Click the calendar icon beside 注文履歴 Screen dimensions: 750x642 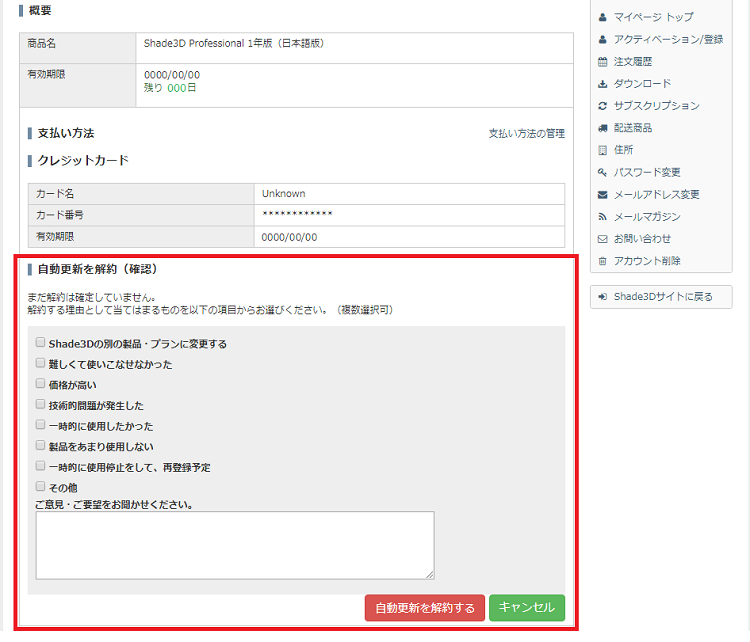click(x=603, y=62)
